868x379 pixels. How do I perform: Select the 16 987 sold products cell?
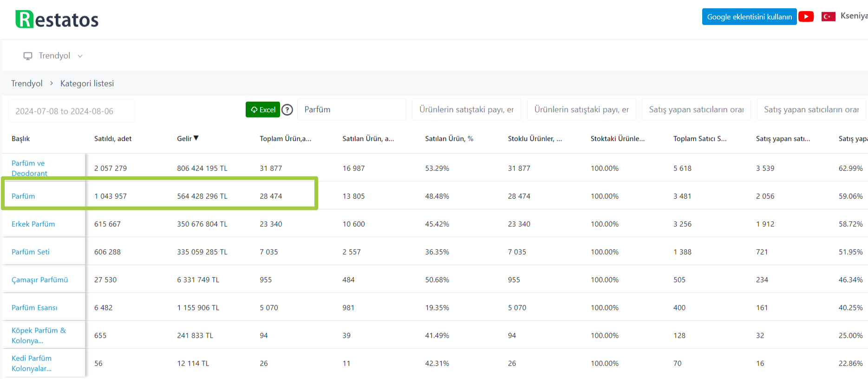point(353,168)
